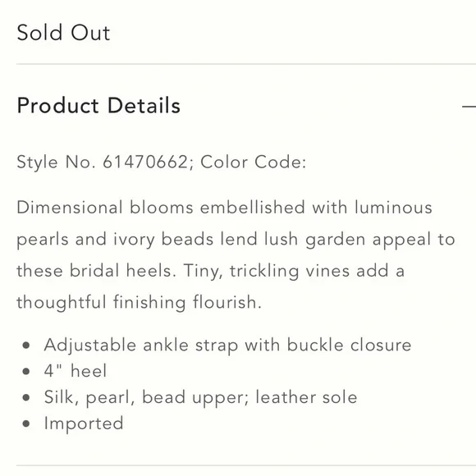Click the 'pearls and ivory beads' line
The width and height of the screenshot is (476, 476).
pyautogui.click(x=236, y=240)
